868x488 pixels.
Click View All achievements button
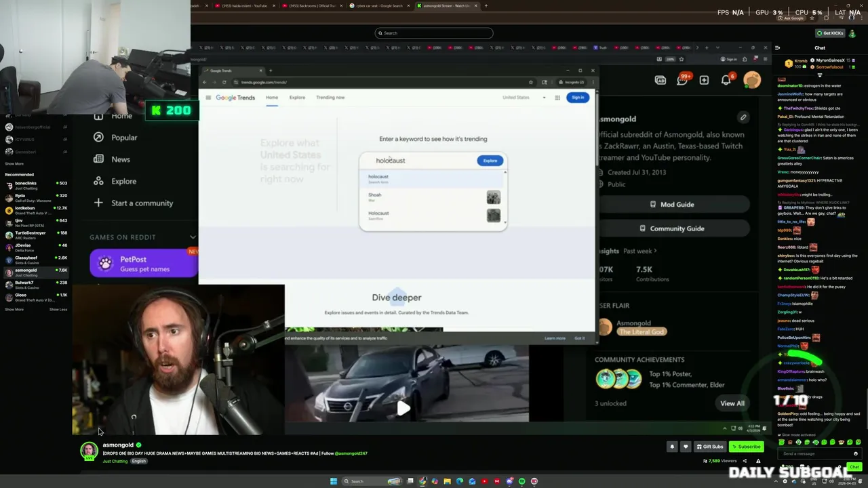pyautogui.click(x=732, y=403)
